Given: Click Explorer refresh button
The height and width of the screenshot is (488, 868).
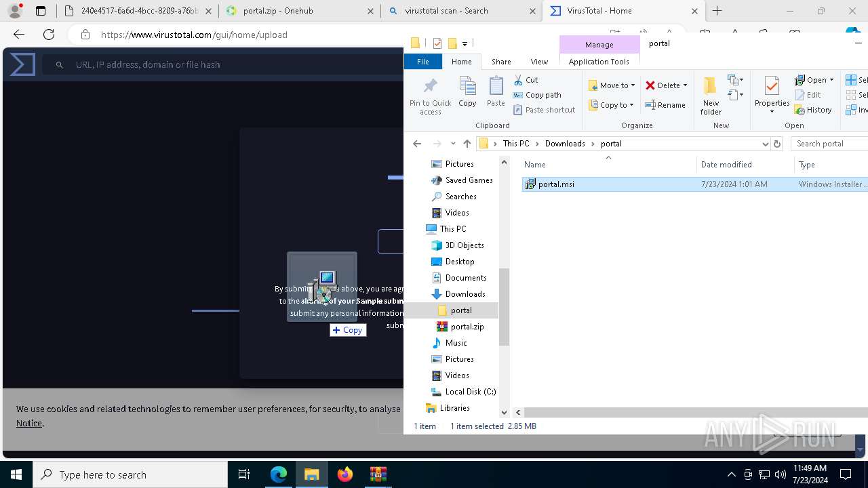Looking at the screenshot, I should (x=777, y=144).
